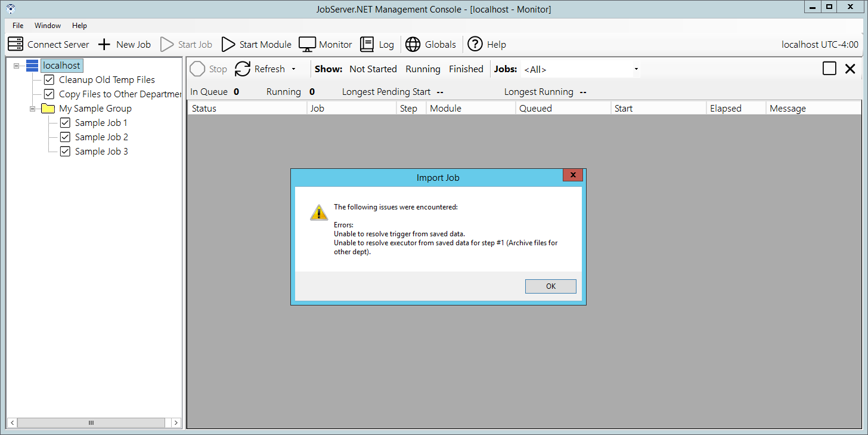Image resolution: width=868 pixels, height=435 pixels.
Task: Open the Jobs filter dropdown
Action: coord(636,69)
